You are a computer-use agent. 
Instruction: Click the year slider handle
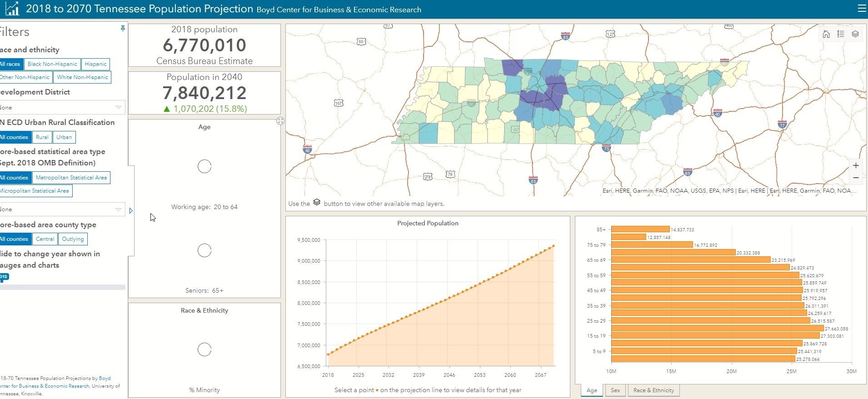coord(3,277)
